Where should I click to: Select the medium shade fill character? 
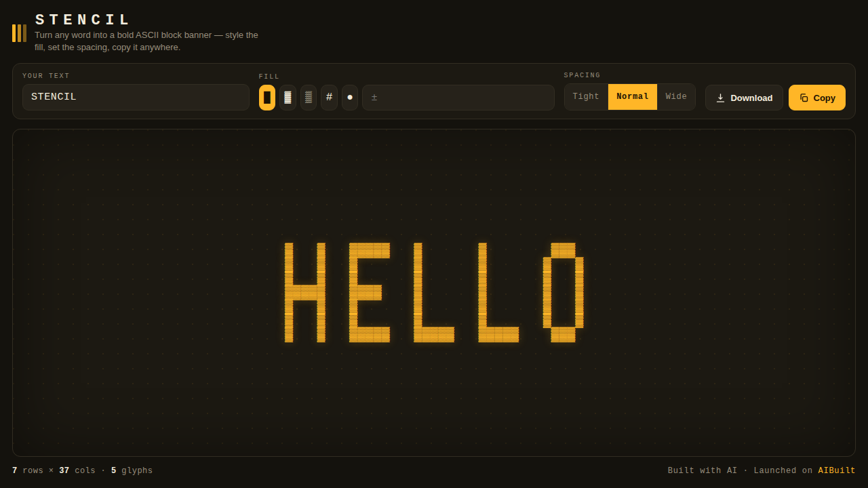(309, 98)
